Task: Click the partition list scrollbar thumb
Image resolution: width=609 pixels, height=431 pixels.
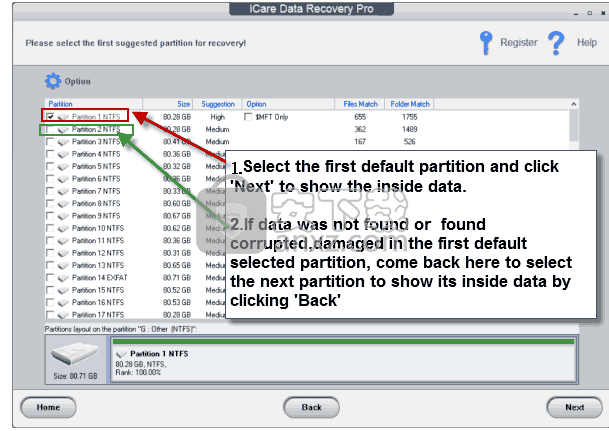Action: [574, 126]
